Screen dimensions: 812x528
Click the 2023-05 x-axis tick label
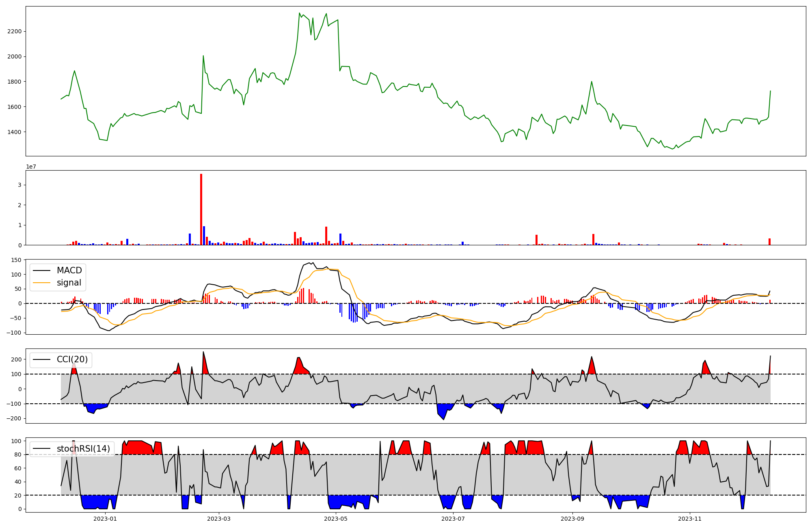point(336,519)
